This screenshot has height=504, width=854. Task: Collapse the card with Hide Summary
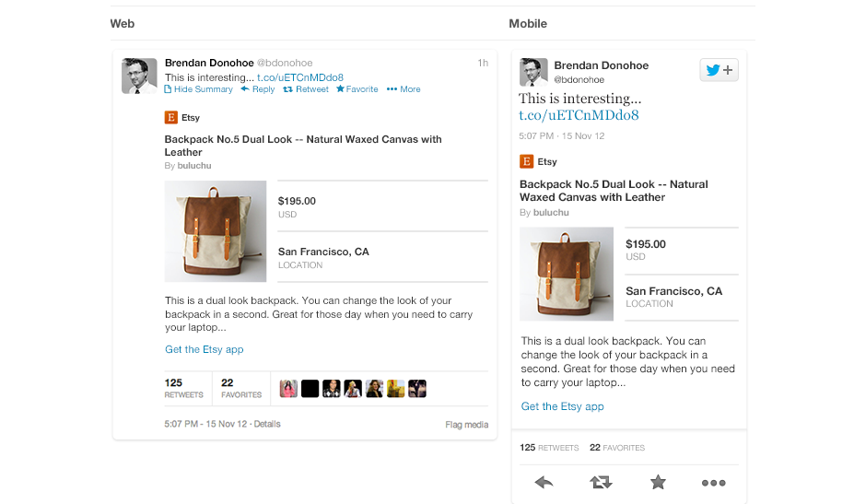tap(198, 89)
